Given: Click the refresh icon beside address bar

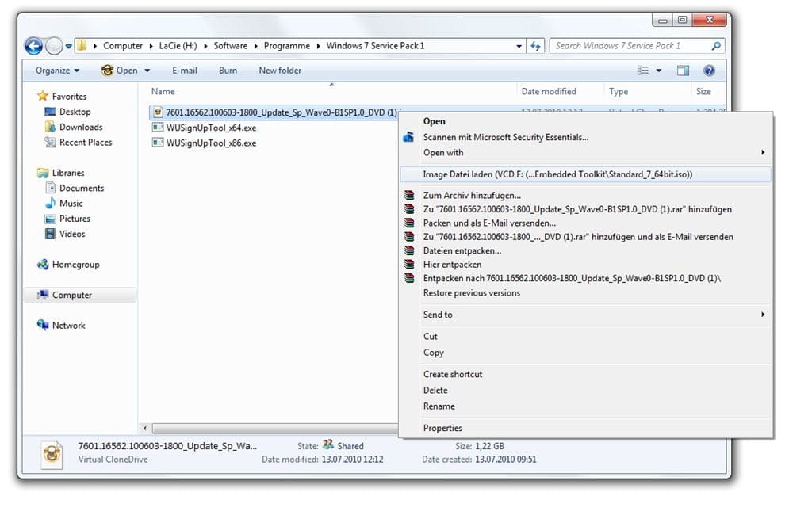Looking at the screenshot, I should [x=536, y=46].
